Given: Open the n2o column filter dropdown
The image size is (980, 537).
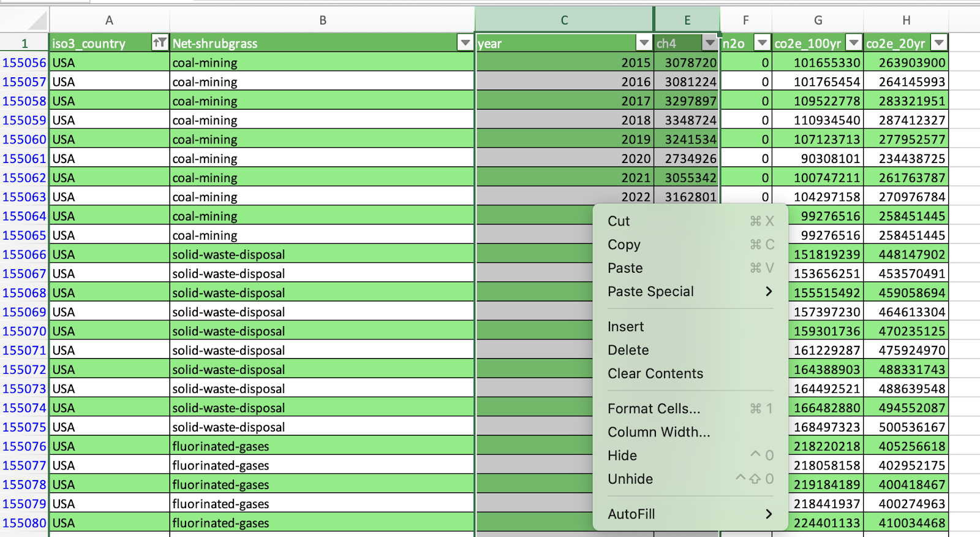Looking at the screenshot, I should click(x=762, y=43).
